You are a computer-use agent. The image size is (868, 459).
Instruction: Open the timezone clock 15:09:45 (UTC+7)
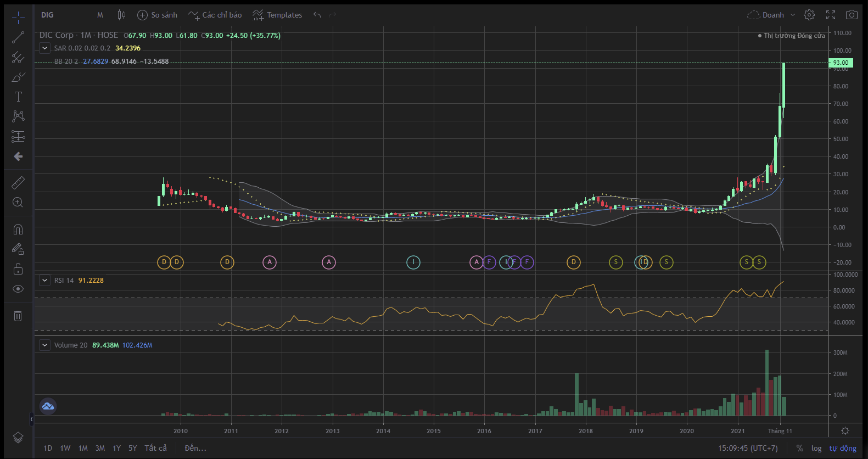[748, 448]
